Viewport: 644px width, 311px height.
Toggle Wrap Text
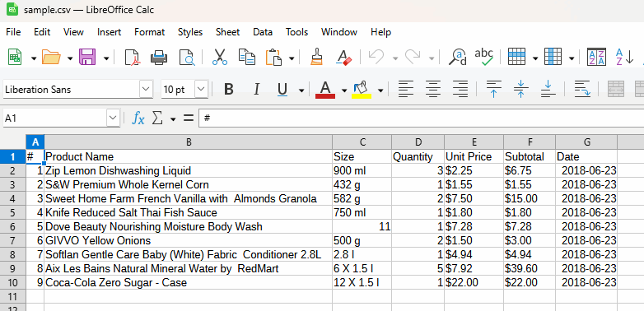tap(582, 89)
